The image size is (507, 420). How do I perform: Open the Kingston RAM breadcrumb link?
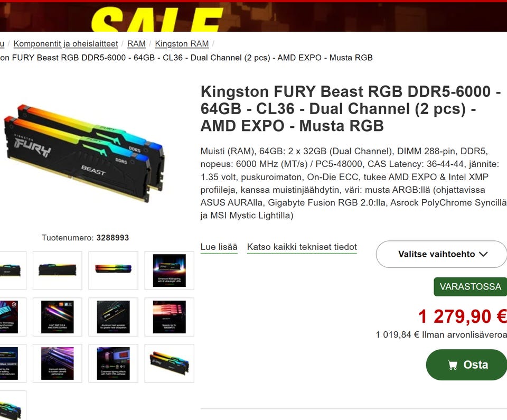point(182,44)
